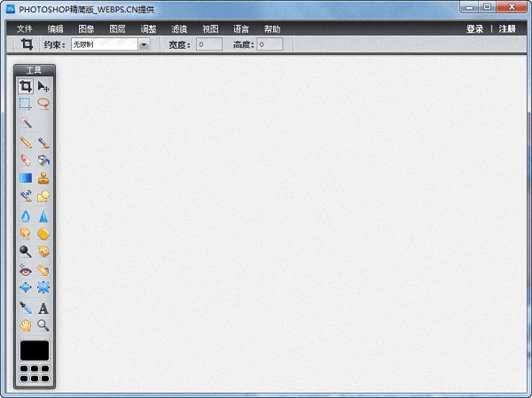Viewport: 532px width, 398px height.
Task: Click the 工具 tools panel header
Action: point(35,70)
